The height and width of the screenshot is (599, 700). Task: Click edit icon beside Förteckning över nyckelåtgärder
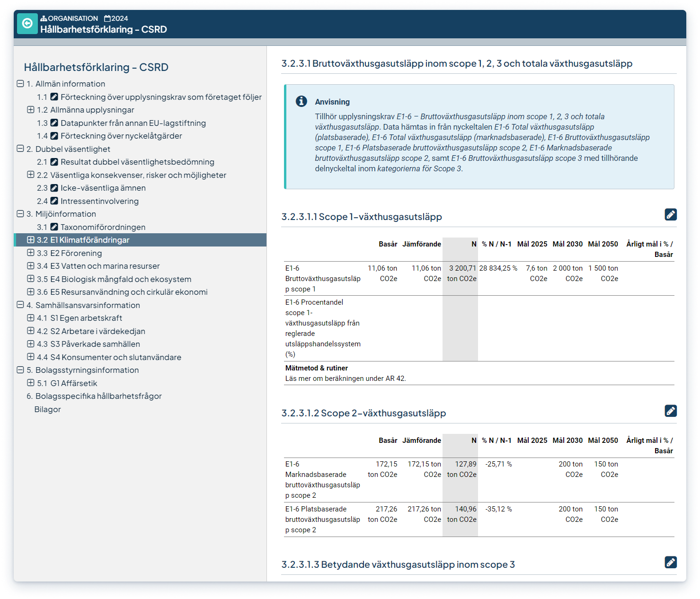[x=54, y=136]
